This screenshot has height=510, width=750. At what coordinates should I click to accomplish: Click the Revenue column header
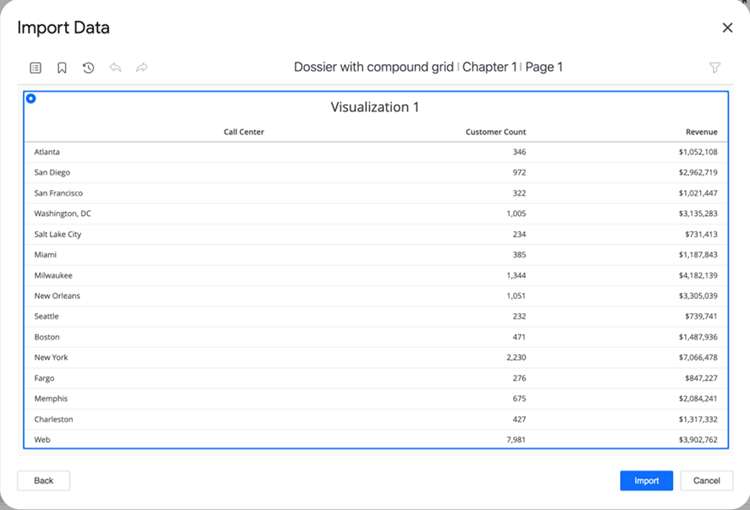[x=701, y=132]
